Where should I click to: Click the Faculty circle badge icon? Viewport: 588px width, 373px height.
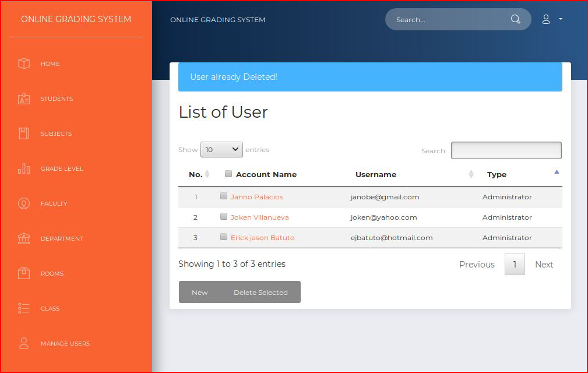(24, 203)
